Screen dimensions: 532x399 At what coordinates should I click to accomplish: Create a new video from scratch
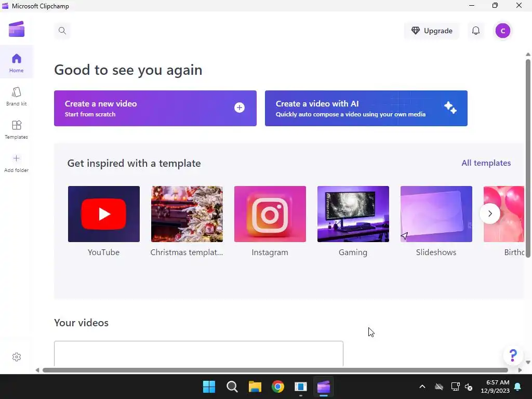tap(155, 108)
